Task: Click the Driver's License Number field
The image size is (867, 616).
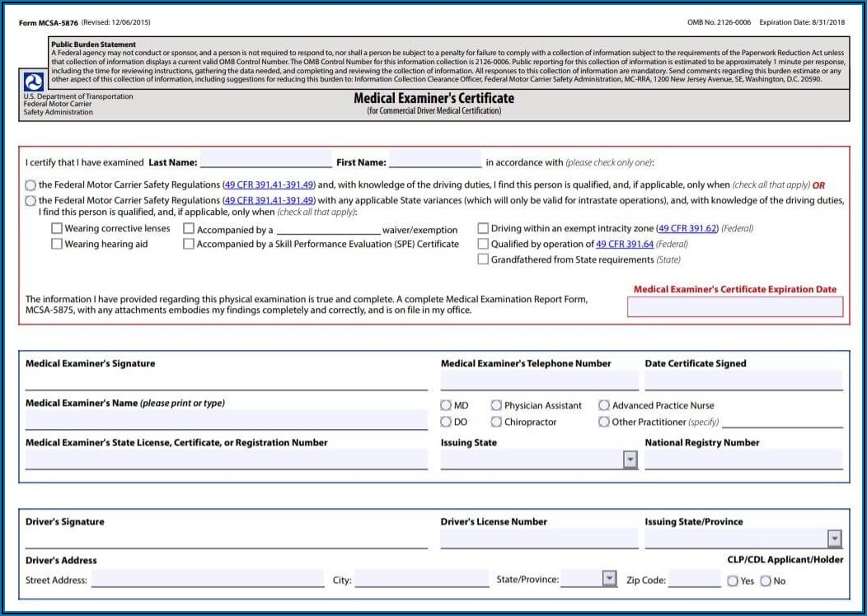Action: (539, 539)
